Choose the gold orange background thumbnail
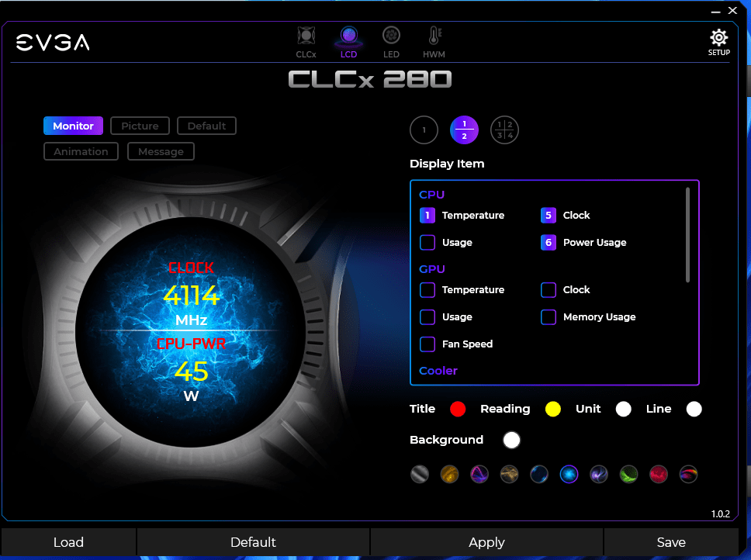The width and height of the screenshot is (751, 560). [x=449, y=475]
